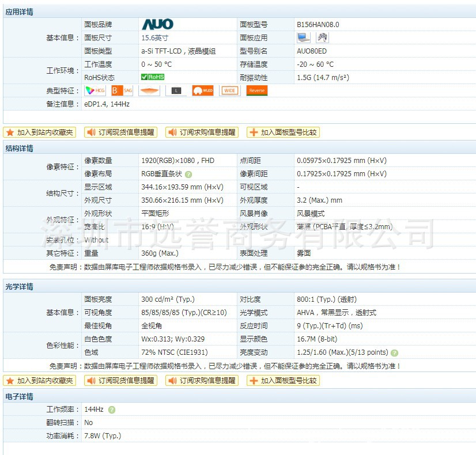Click the orange Reverse feature icon
Viewport: 476px width, 455px height.
click(x=257, y=90)
